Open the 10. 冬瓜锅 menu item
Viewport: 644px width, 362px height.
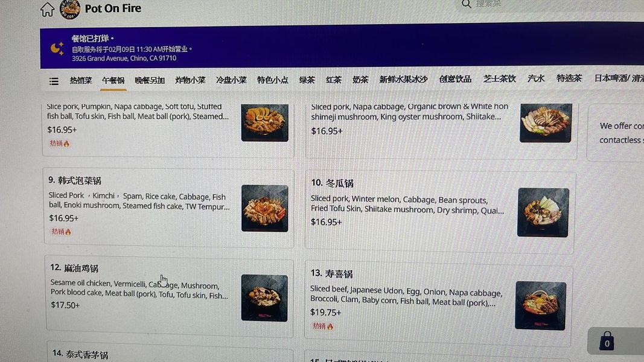(439, 212)
